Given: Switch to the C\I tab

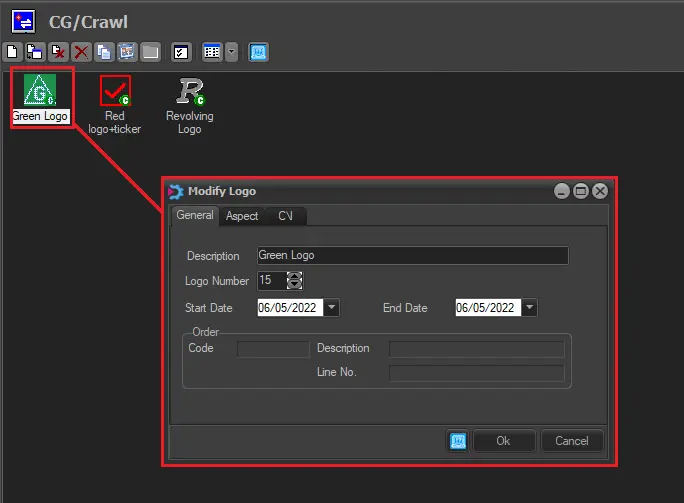Looking at the screenshot, I should click(x=285, y=216).
